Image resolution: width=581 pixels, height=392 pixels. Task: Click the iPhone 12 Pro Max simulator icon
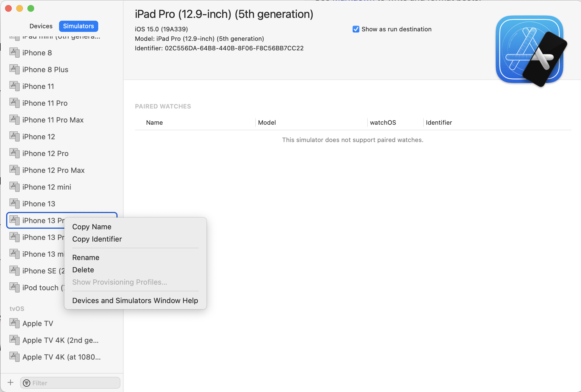click(x=15, y=170)
